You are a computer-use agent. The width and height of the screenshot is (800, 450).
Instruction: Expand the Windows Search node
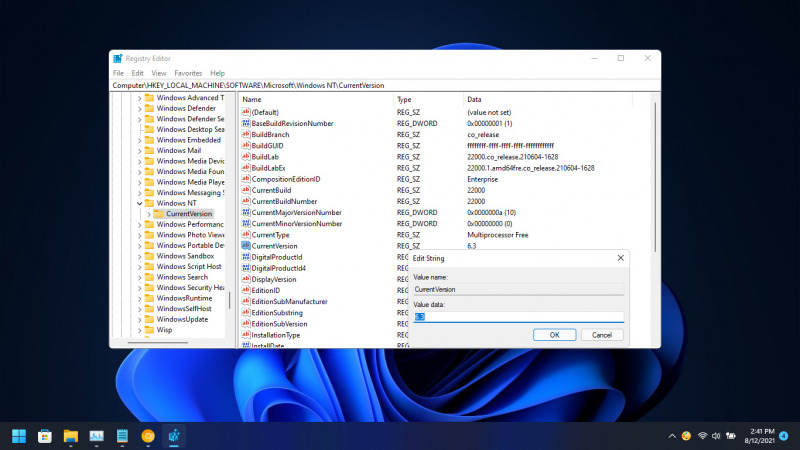[139, 277]
